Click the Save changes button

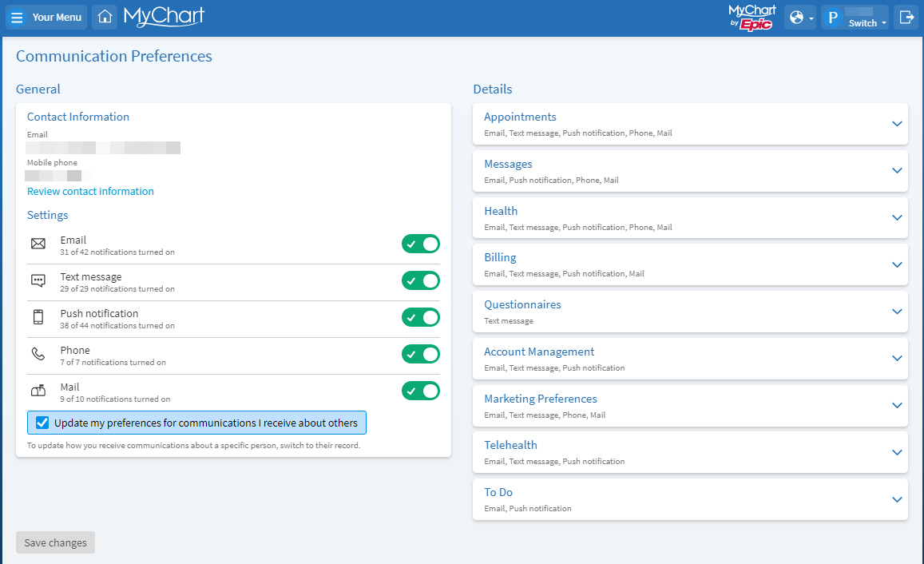coord(55,542)
